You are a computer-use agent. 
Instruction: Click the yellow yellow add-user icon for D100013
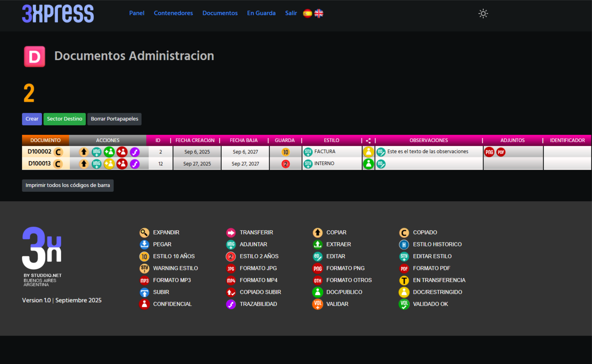109,164
